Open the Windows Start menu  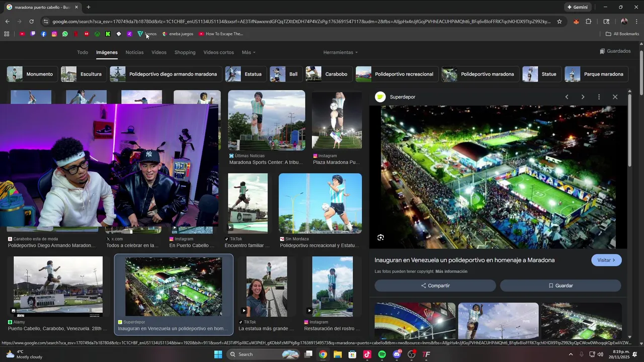point(218,354)
